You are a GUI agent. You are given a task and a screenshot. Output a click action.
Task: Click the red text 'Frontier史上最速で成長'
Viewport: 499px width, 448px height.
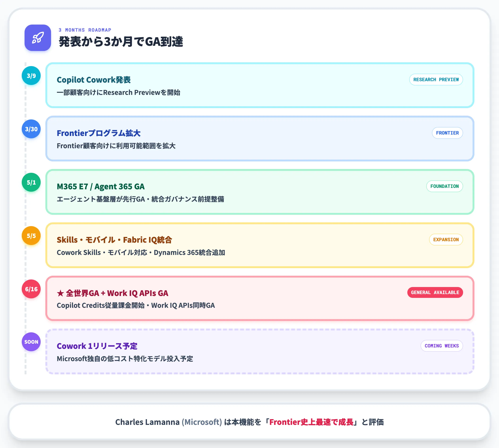(311, 422)
